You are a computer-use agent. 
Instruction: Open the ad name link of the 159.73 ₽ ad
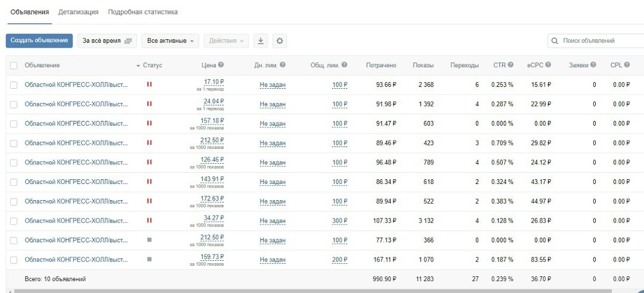[76, 260]
